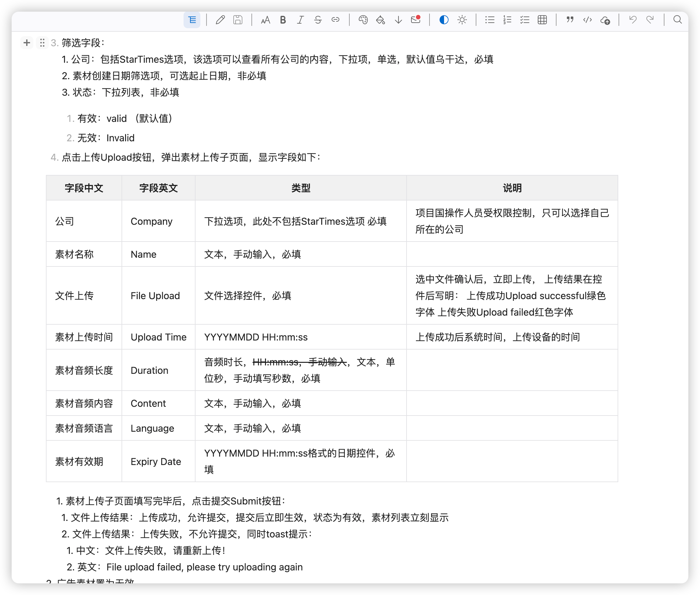The width and height of the screenshot is (700, 595).
Task: Click the pencil edit icon
Action: pyautogui.click(x=220, y=20)
